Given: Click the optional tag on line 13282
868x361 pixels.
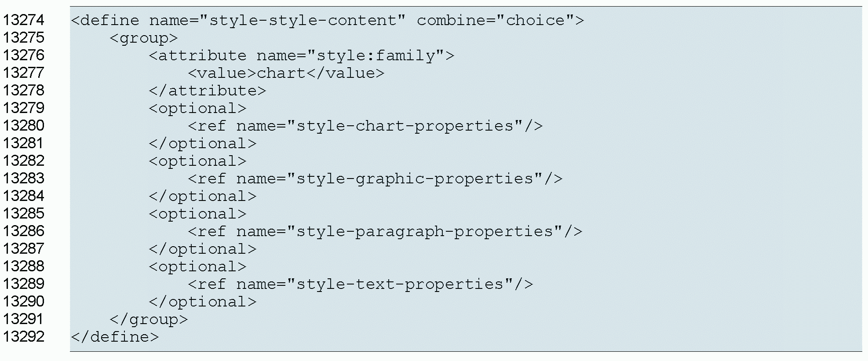Looking at the screenshot, I should pos(197,161).
